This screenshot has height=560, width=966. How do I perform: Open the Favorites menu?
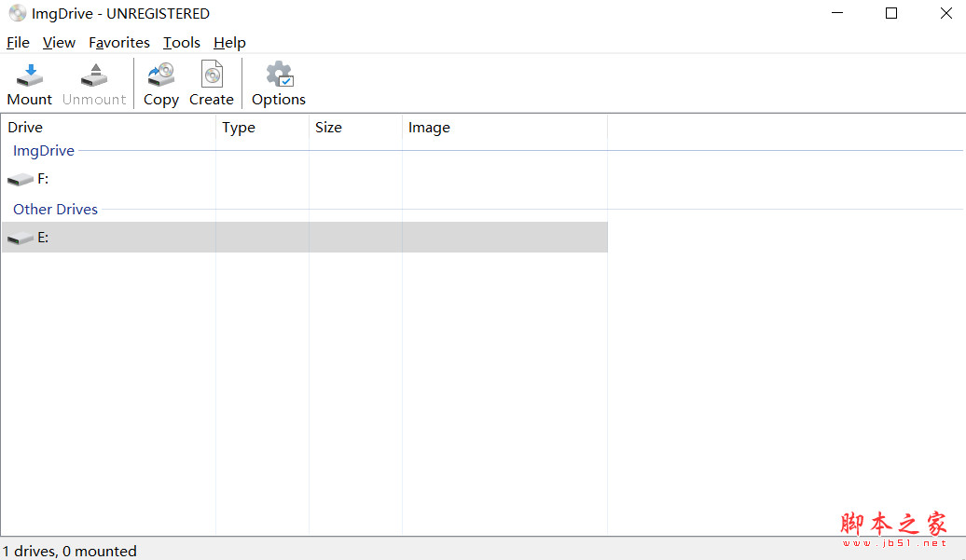tap(119, 43)
